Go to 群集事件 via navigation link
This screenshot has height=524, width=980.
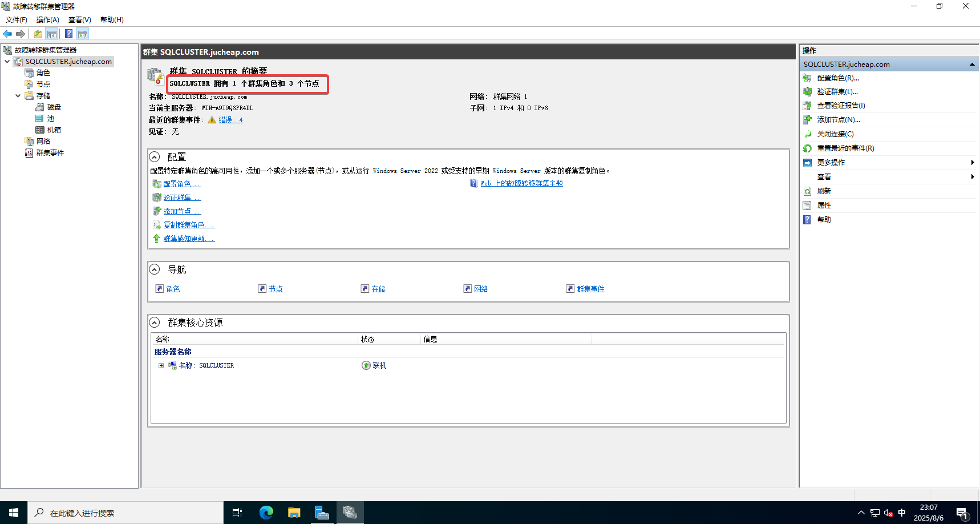click(591, 289)
